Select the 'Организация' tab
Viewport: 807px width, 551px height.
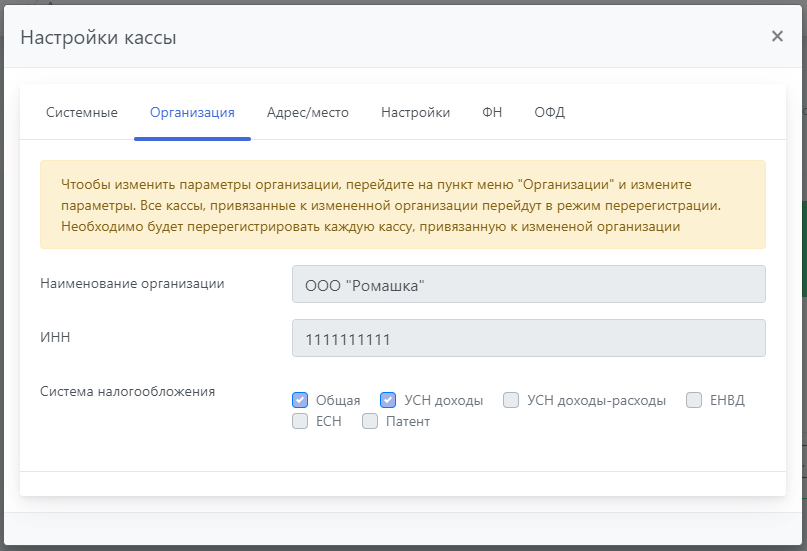tap(192, 112)
